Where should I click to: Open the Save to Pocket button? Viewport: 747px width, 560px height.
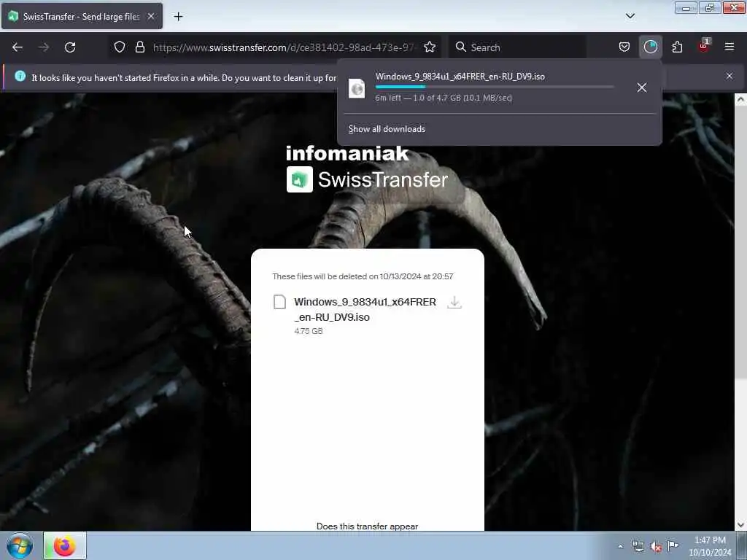624,47
